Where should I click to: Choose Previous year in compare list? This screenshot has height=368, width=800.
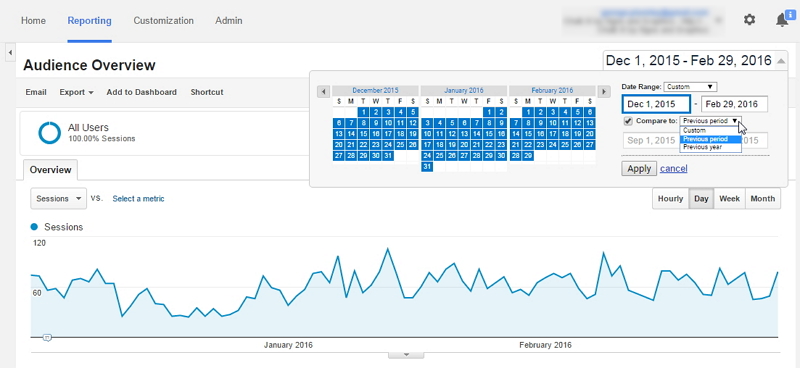point(710,147)
